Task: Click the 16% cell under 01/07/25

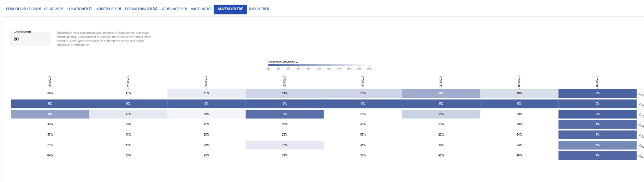Action: pos(519,93)
